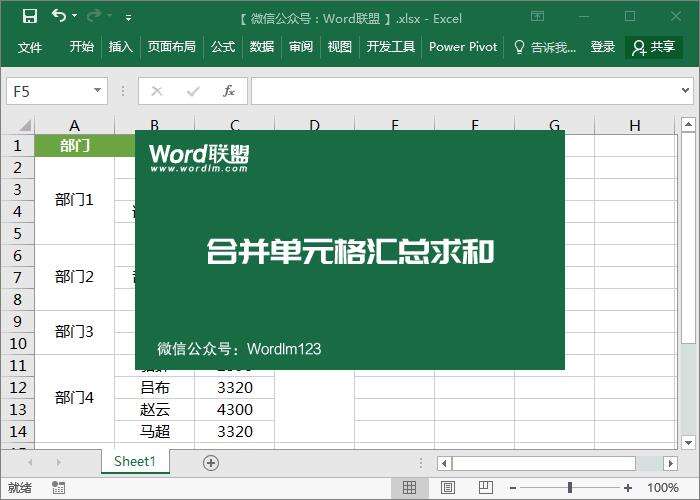Switch to the 插入 ribbon tab
Viewport: 700px width, 500px height.
coord(121,46)
